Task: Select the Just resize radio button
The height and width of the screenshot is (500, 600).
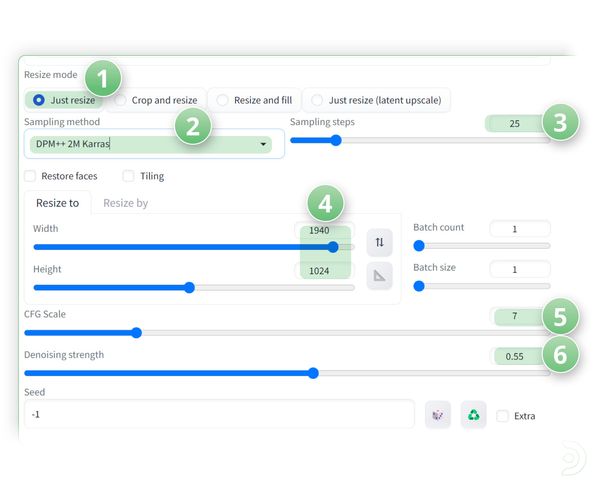Action: 39,100
